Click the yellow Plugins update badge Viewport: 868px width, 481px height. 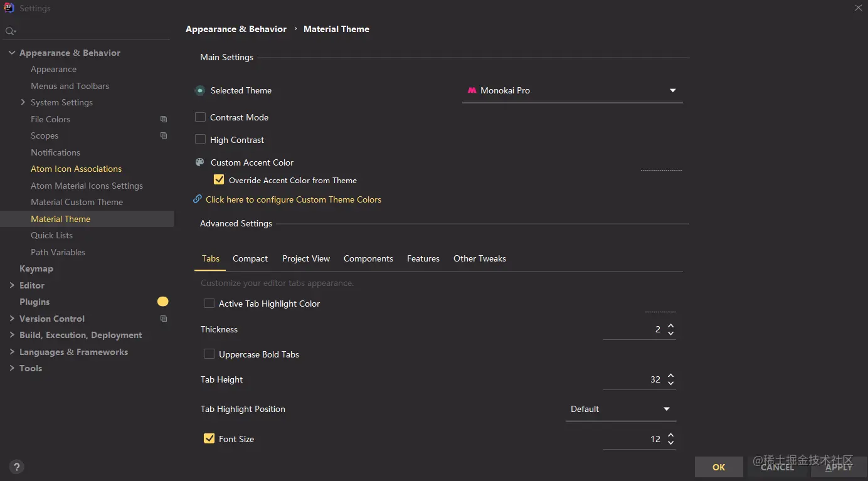click(x=163, y=302)
